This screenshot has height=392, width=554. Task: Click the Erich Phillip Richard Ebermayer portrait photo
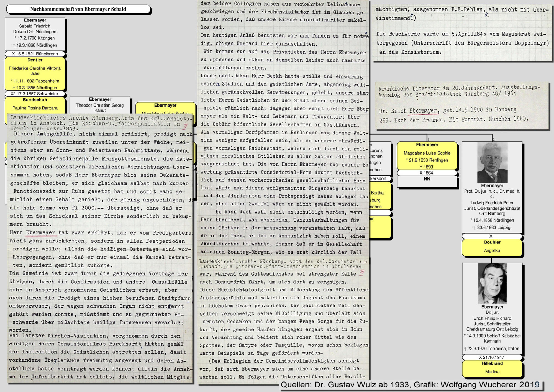492,284
